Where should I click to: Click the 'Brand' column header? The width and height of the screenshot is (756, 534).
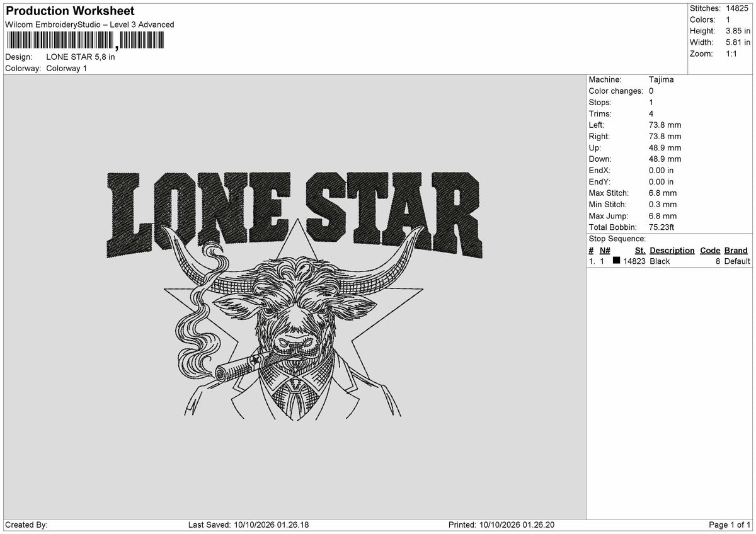click(x=736, y=250)
